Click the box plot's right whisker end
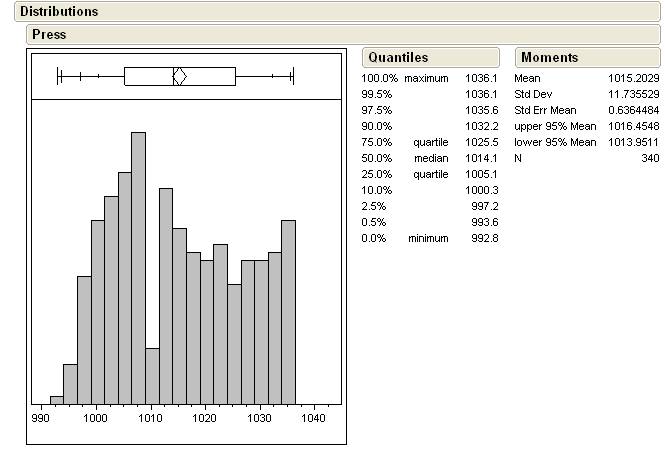This screenshot has height=452, width=665. (292, 76)
